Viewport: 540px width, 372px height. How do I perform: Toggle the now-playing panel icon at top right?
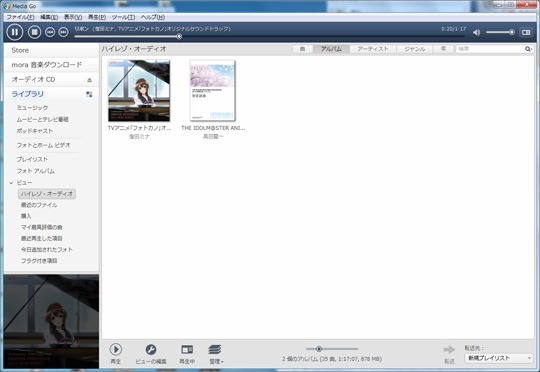pyautogui.click(x=526, y=32)
